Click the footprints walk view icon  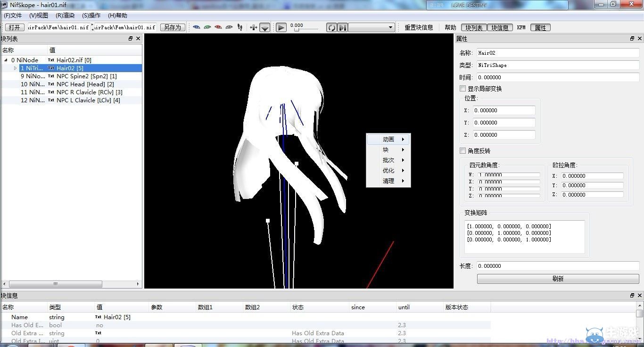tap(240, 27)
